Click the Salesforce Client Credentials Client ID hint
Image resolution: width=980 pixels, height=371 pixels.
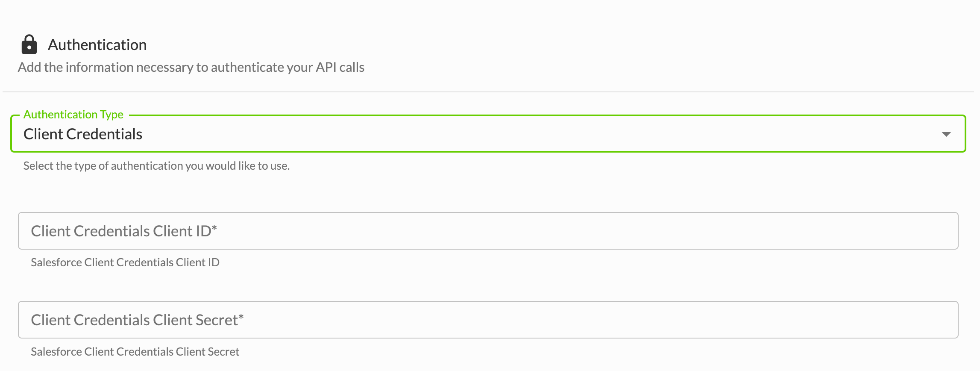coord(125,262)
